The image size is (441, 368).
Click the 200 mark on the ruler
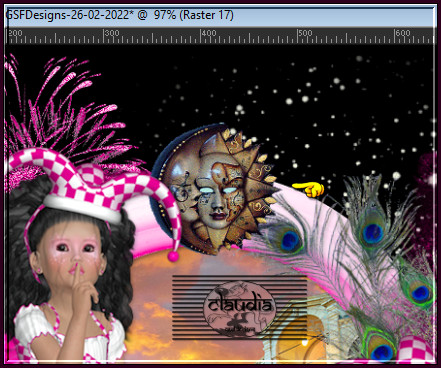[15, 33]
